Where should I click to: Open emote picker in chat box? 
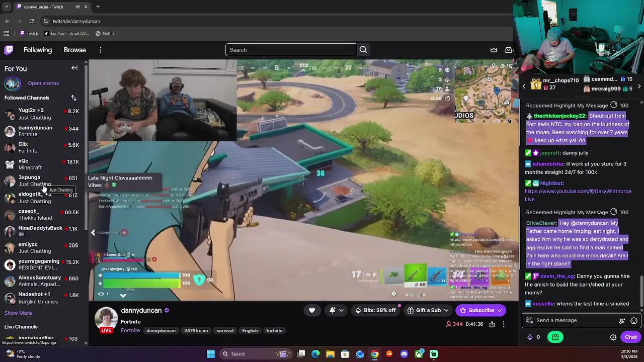click(634, 320)
